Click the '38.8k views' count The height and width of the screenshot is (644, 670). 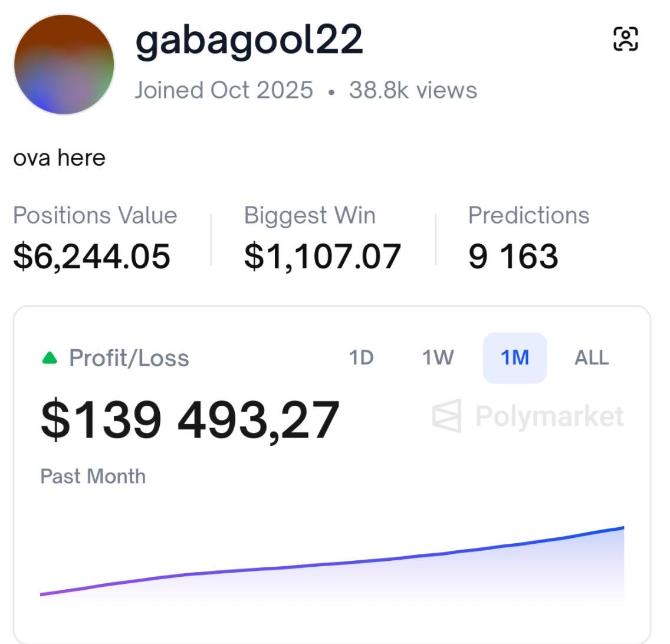[413, 90]
